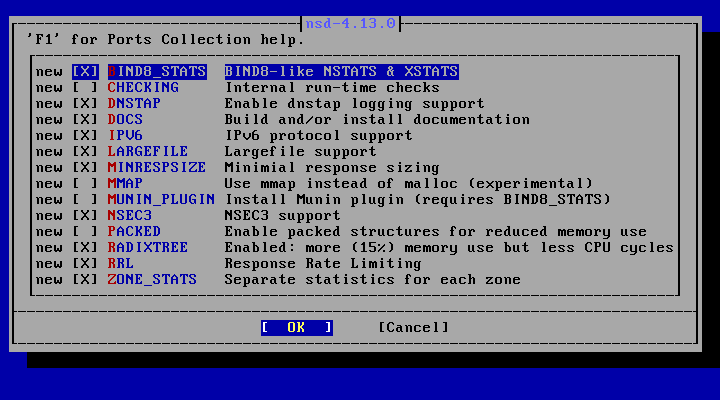The height and width of the screenshot is (400, 720).
Task: Select the IPV6 option name
Action: tap(125, 136)
